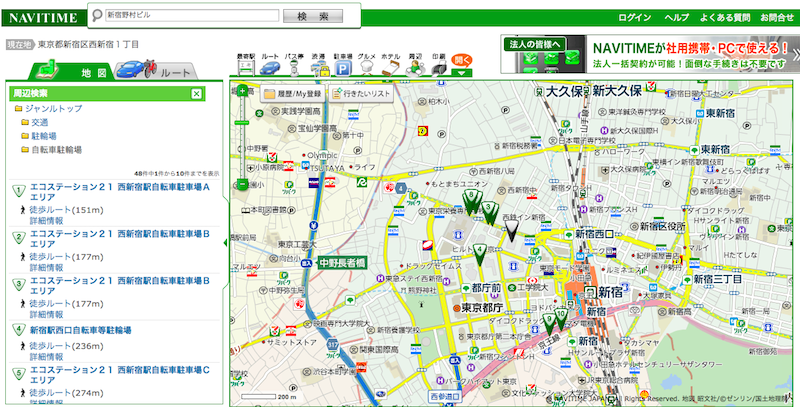Open よくある質問 FAQ link
The width and height of the screenshot is (800, 407).
click(x=724, y=18)
